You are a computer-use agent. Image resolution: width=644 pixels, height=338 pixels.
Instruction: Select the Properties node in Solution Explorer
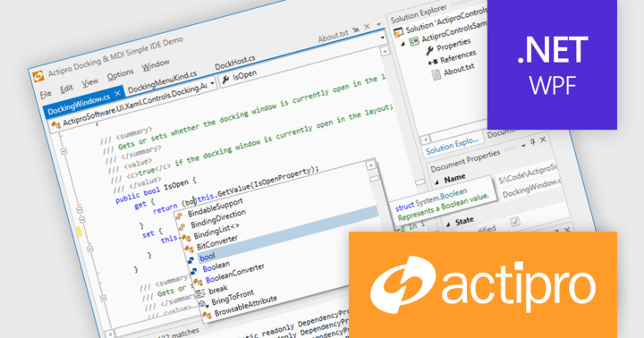453,45
